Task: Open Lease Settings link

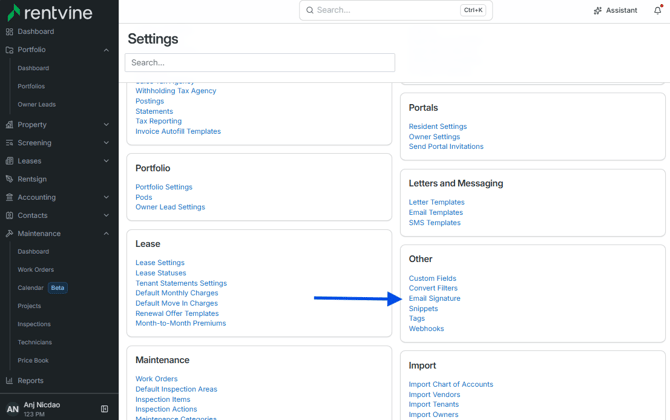Action: (160, 263)
